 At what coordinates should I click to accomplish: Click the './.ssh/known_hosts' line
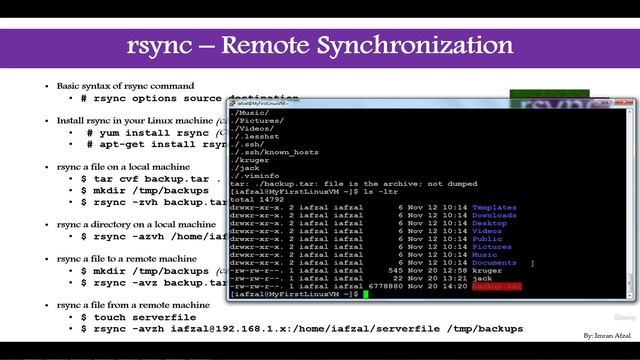point(274,152)
